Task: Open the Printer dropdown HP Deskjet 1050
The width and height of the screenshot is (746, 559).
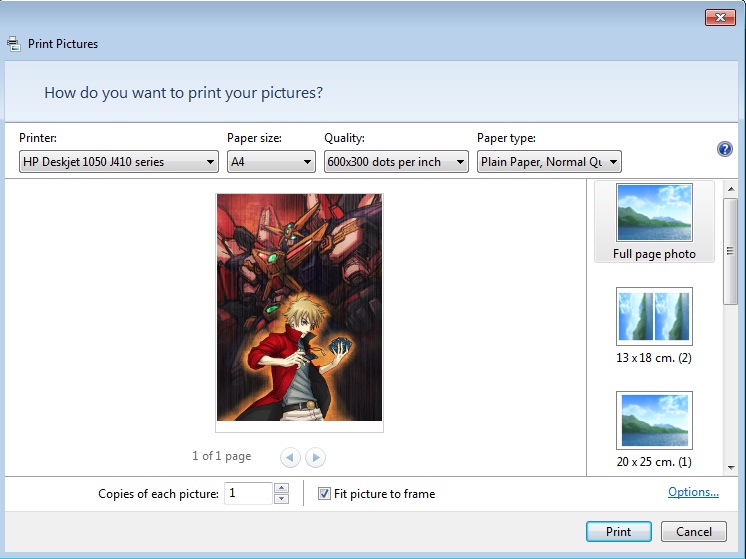Action: (118, 162)
